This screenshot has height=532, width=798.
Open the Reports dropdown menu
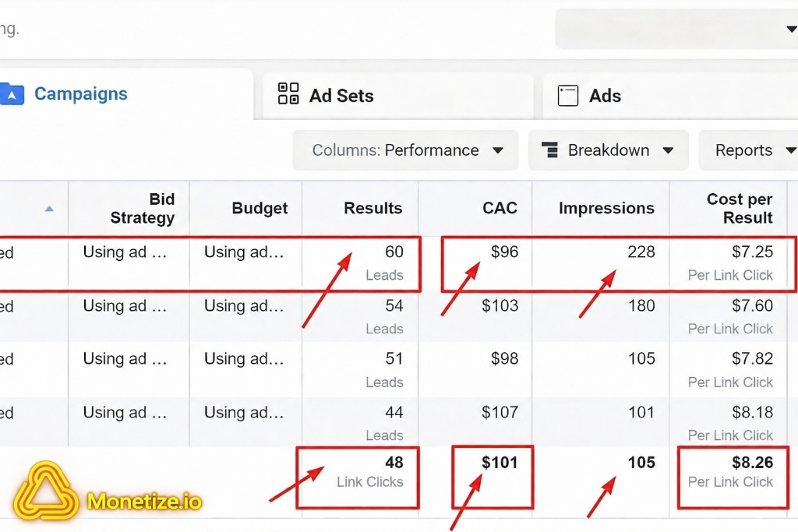pos(748,150)
